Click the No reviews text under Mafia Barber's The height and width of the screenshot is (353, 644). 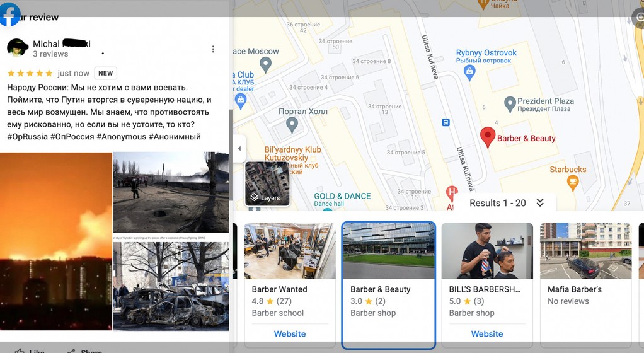(x=568, y=301)
